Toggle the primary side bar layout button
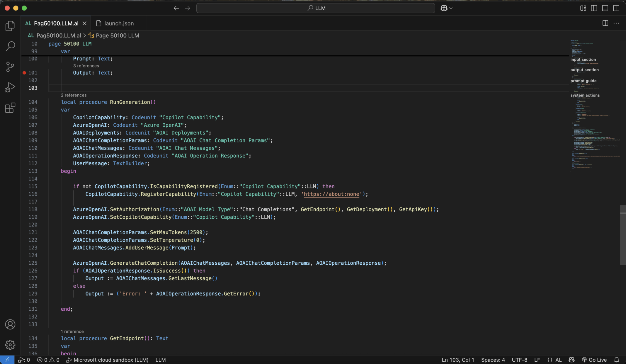The width and height of the screenshot is (626, 364). [x=594, y=8]
